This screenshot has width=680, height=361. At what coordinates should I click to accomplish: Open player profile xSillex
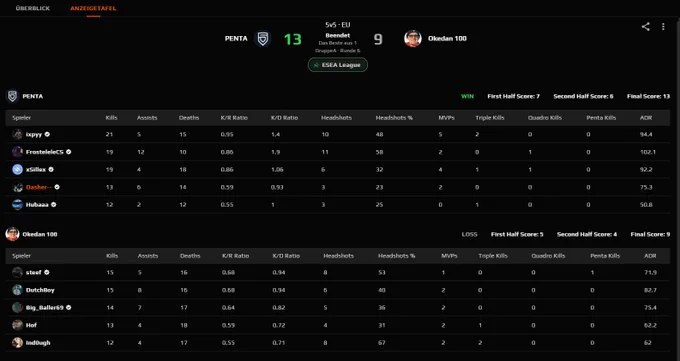coord(36,170)
